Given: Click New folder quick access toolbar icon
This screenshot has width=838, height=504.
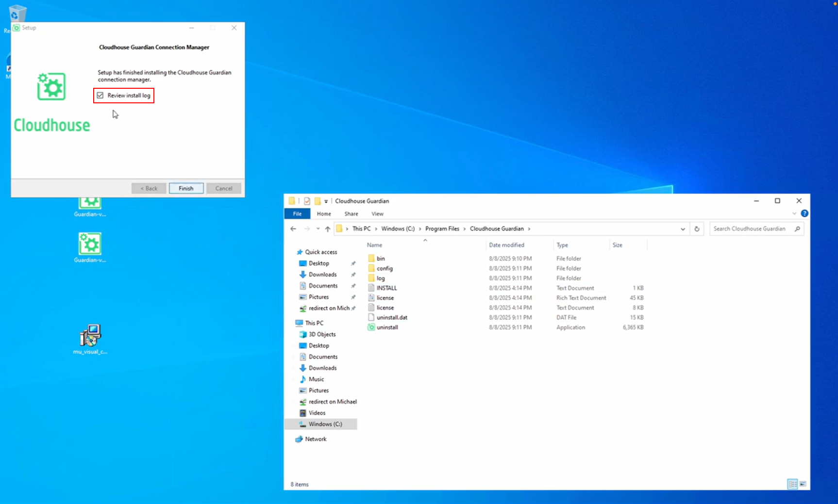Looking at the screenshot, I should pos(318,201).
